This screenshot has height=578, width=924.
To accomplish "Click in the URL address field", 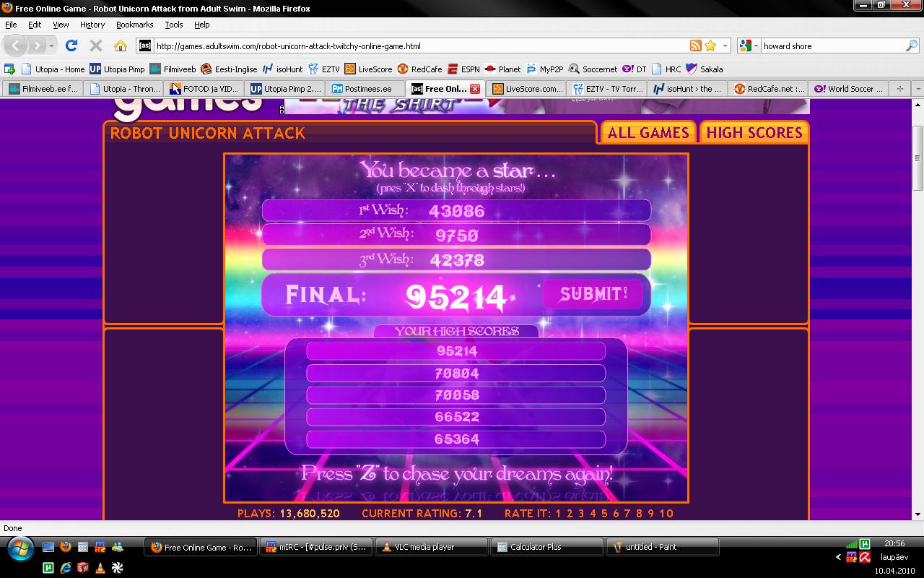I will (419, 46).
